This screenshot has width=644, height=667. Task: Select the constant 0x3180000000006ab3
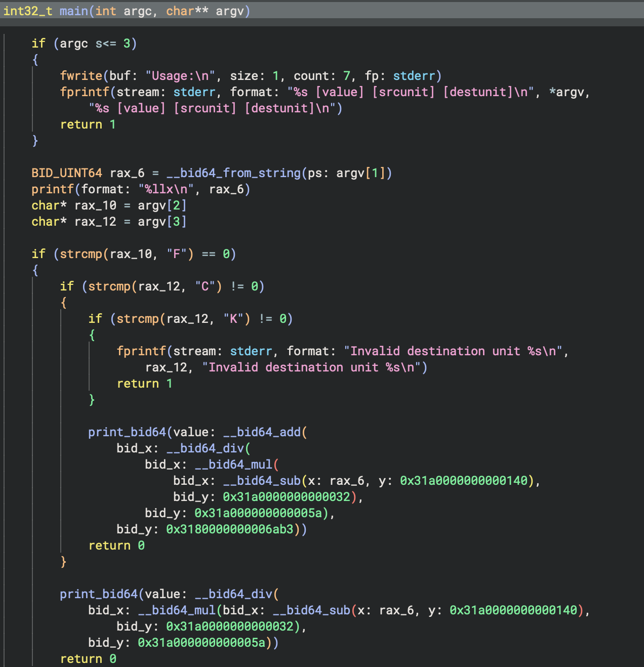click(230, 529)
